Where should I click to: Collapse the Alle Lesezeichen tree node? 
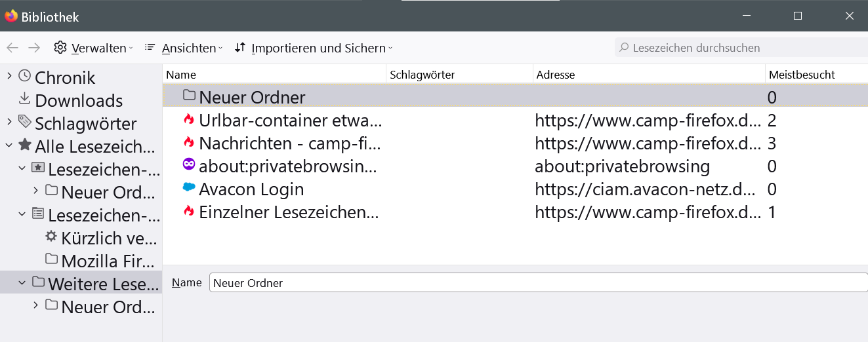pyautogui.click(x=9, y=145)
